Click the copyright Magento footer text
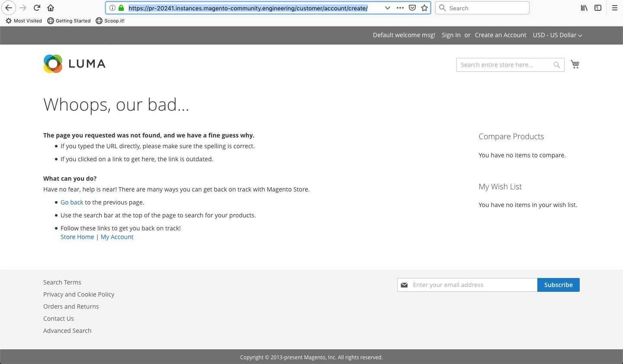 [311, 358]
